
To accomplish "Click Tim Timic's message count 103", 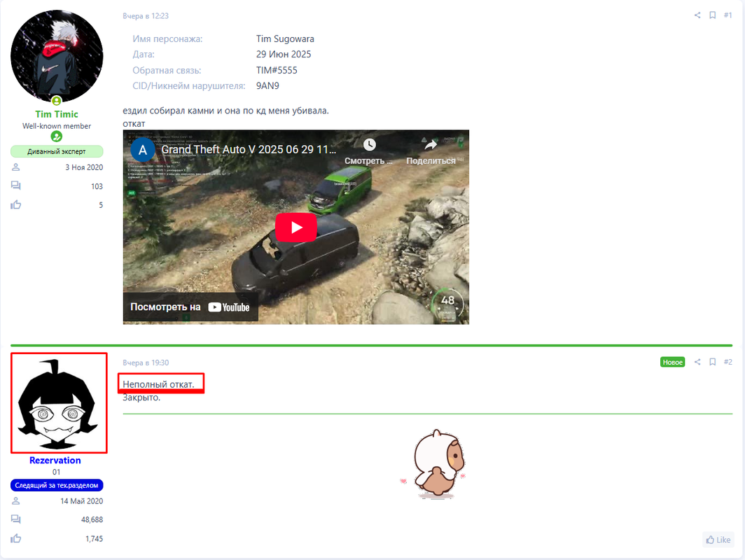I will pyautogui.click(x=97, y=186).
